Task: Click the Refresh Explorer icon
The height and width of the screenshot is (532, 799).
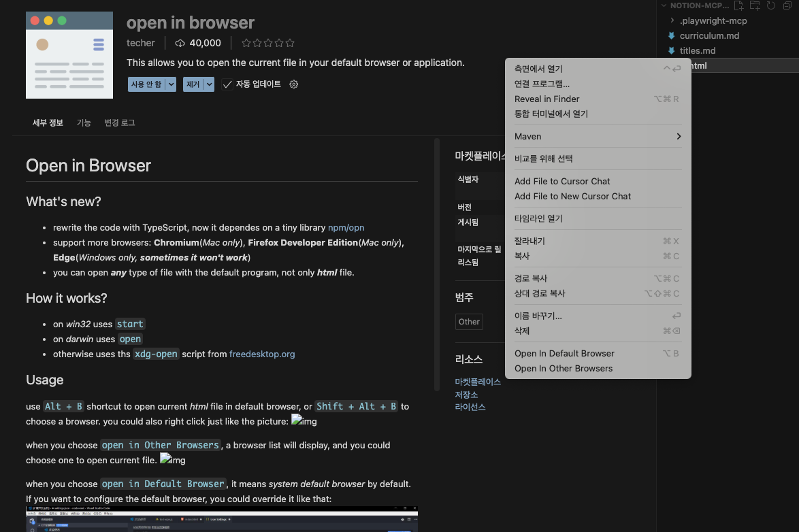Action: click(771, 5)
